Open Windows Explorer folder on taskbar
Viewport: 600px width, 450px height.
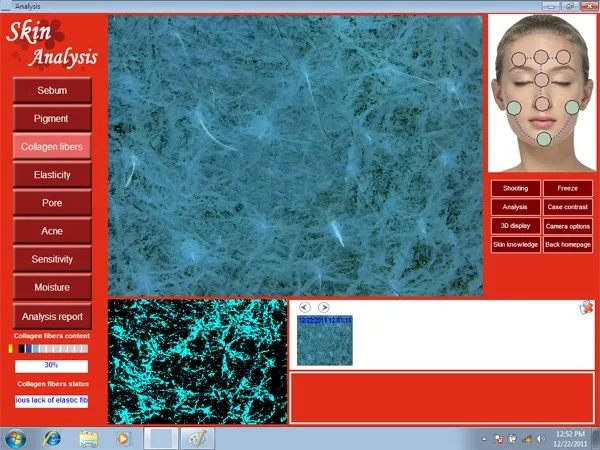pos(89,439)
